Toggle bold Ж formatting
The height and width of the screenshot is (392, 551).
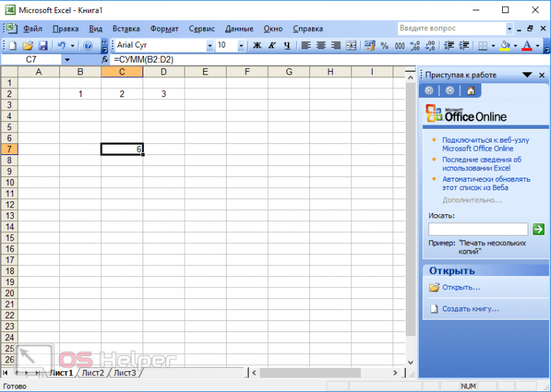tap(257, 45)
